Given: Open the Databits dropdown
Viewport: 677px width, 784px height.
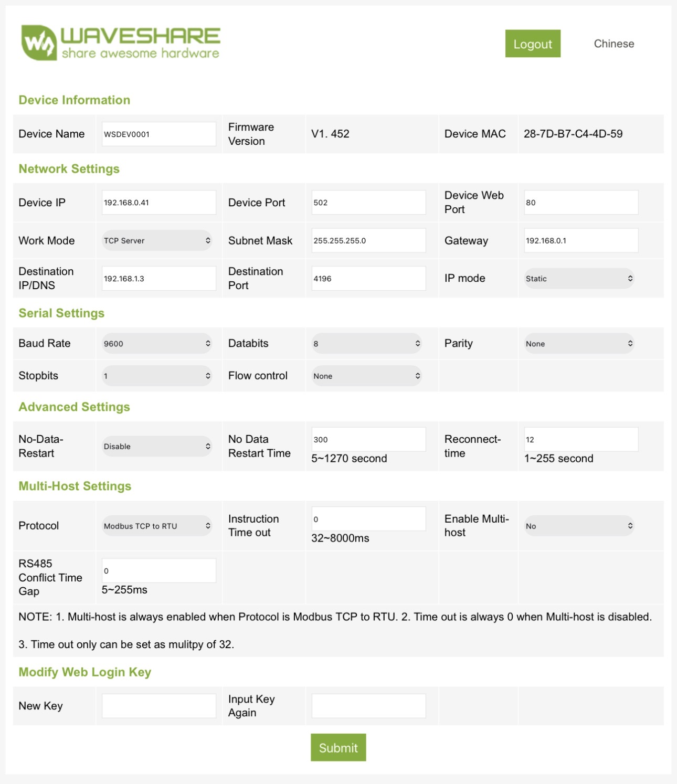Looking at the screenshot, I should tap(366, 343).
